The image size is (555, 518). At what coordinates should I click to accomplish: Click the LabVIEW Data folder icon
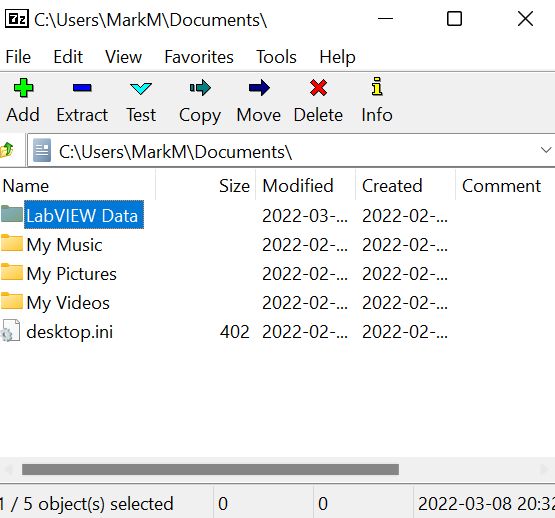click(x=12, y=214)
